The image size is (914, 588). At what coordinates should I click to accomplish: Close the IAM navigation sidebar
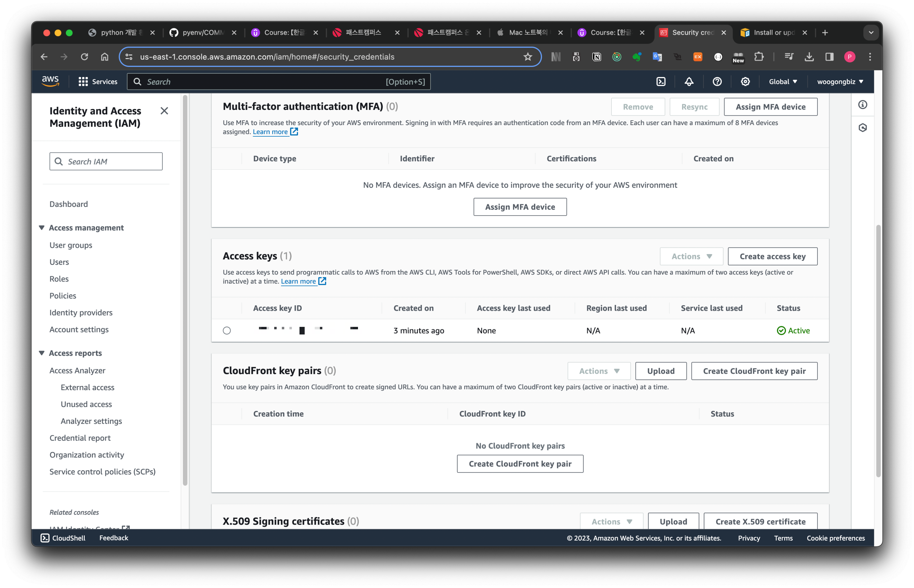[x=164, y=111]
